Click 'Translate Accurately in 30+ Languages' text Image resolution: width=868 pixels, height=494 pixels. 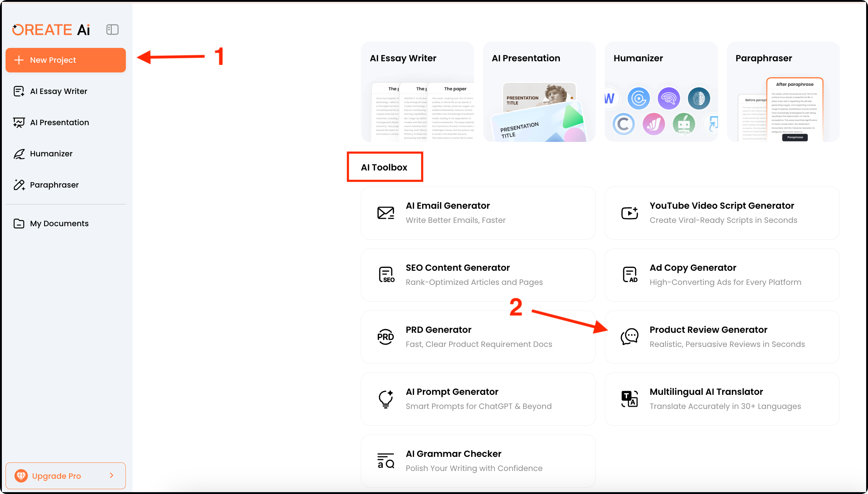pos(725,406)
